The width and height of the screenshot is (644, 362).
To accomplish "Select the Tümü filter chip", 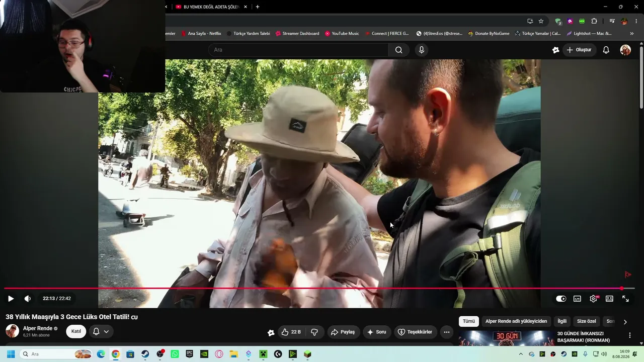I will tap(468, 321).
